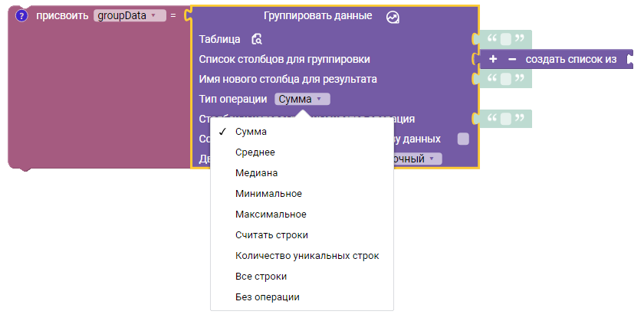Open the groupData variable dropdown

point(130,16)
